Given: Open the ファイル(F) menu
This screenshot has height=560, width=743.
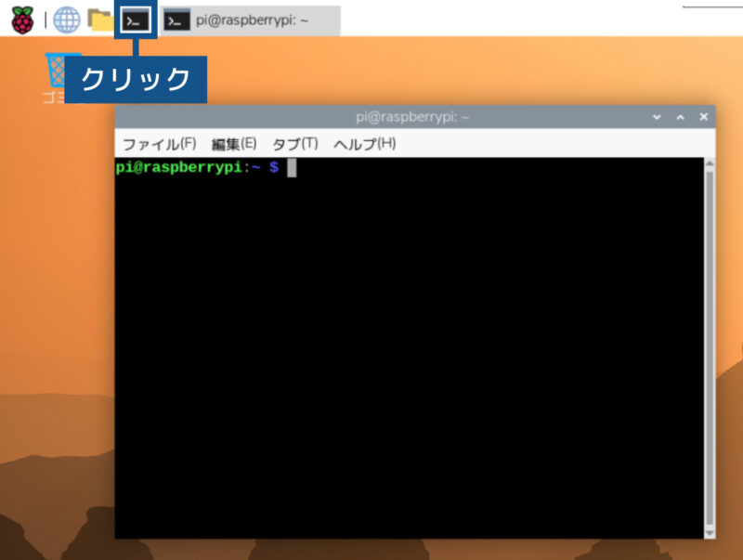Looking at the screenshot, I should click(159, 144).
